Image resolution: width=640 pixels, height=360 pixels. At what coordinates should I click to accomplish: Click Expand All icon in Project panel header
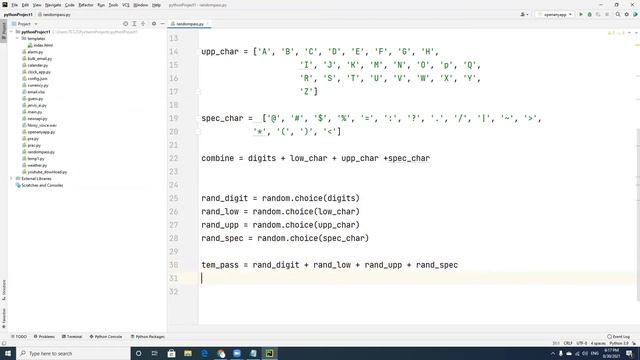(134, 24)
